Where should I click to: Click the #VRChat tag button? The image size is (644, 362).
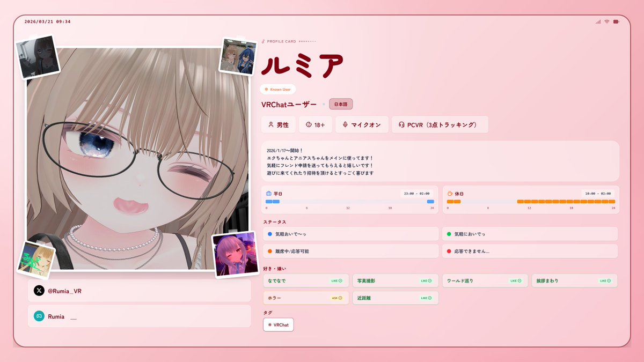(x=277, y=324)
